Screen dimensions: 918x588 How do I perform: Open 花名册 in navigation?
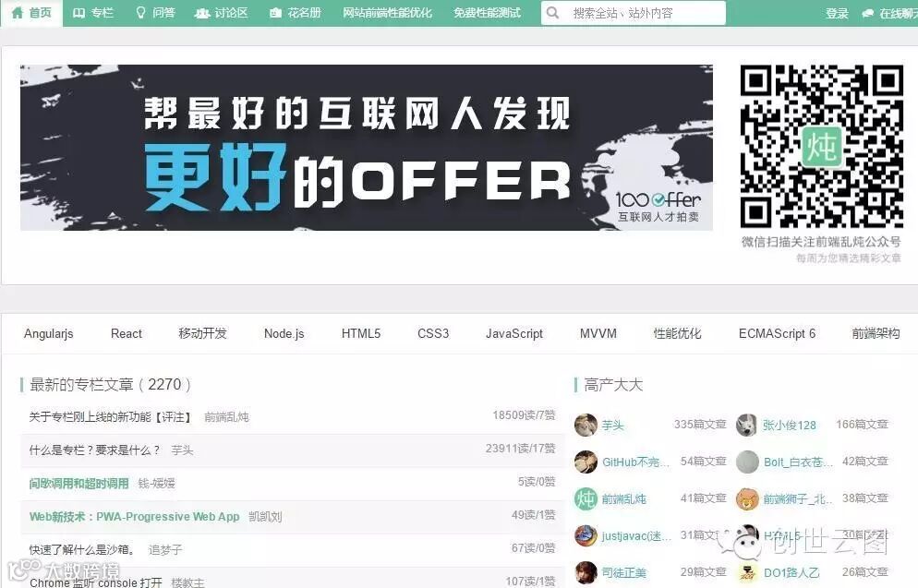coord(296,13)
